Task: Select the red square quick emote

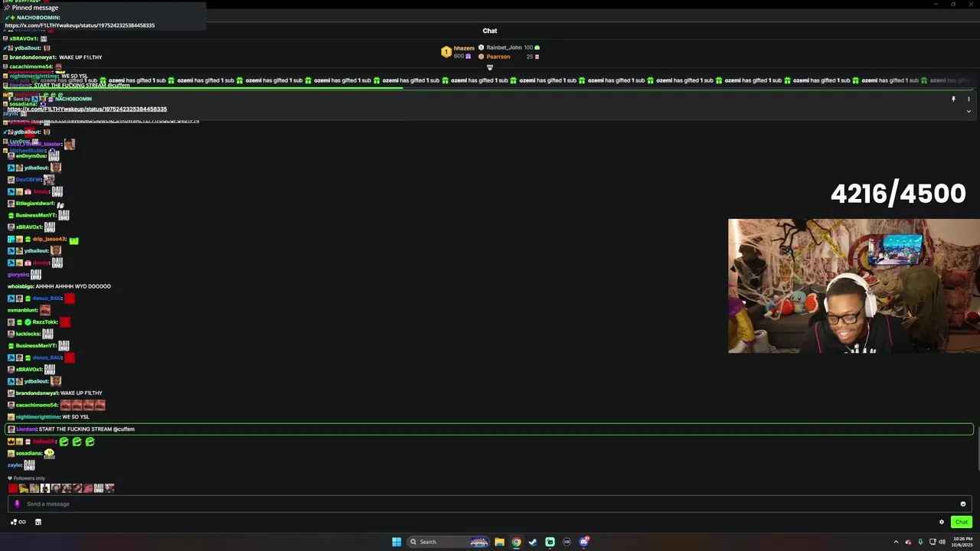Action: [13, 488]
